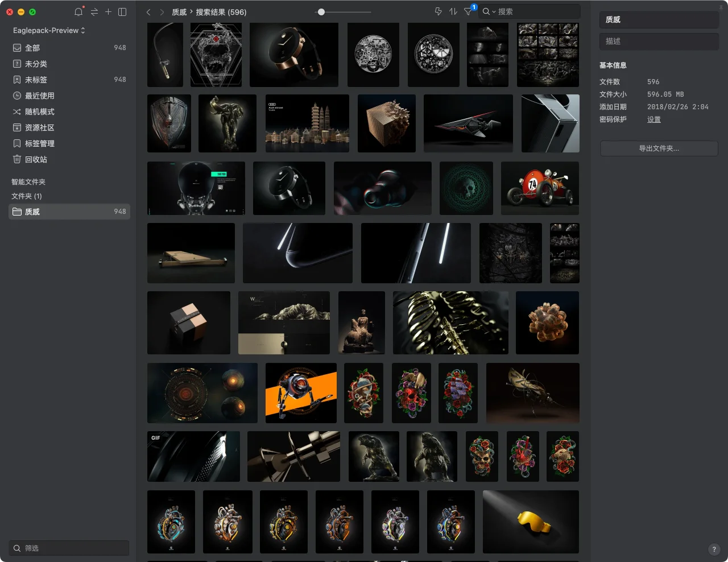This screenshot has width=728, height=562.
Task: Click the 基本信息 heading
Action: tap(613, 65)
